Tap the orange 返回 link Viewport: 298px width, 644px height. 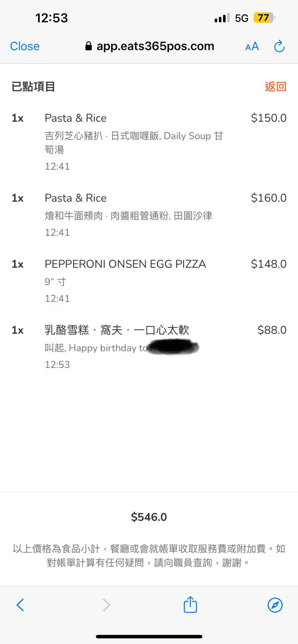[x=275, y=87]
